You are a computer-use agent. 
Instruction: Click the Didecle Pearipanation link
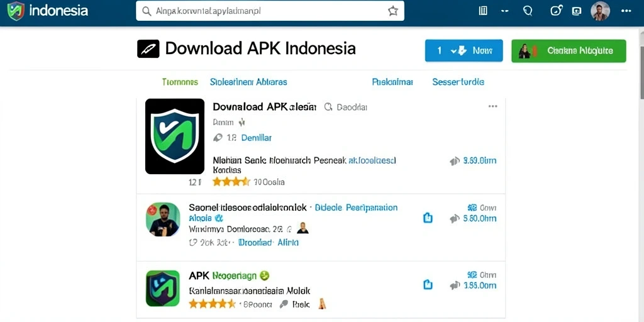coord(356,208)
